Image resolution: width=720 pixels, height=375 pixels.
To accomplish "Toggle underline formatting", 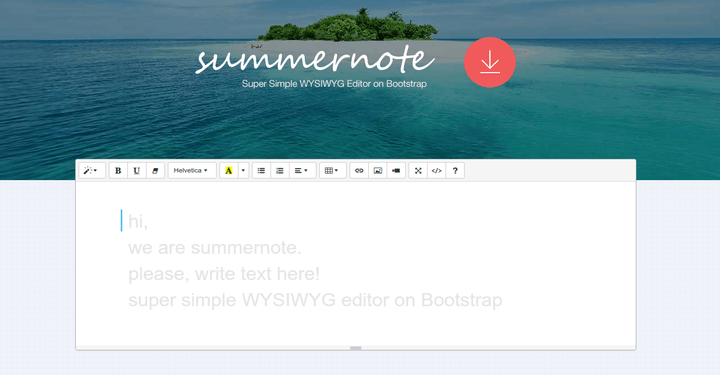I will [137, 170].
